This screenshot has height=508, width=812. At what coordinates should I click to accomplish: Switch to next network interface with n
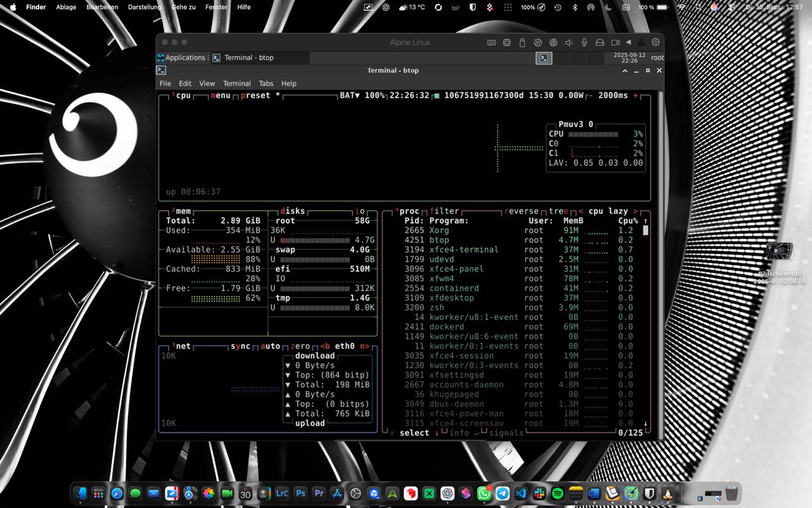coord(365,346)
